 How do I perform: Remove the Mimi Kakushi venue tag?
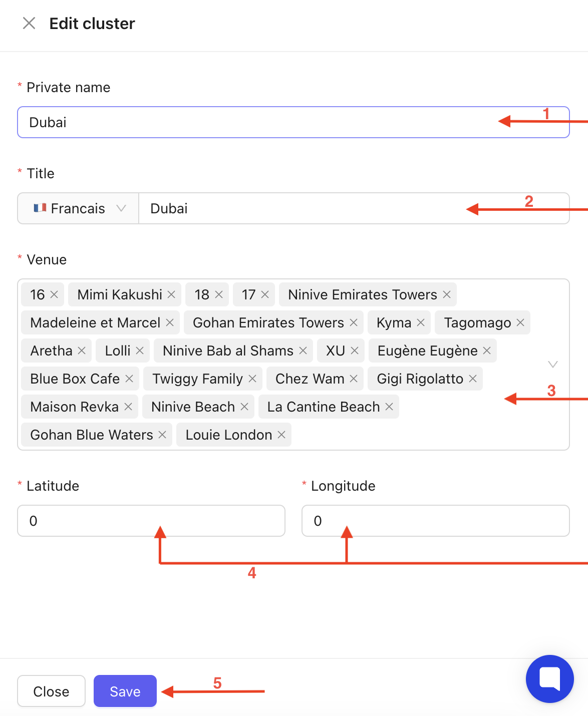tap(171, 294)
